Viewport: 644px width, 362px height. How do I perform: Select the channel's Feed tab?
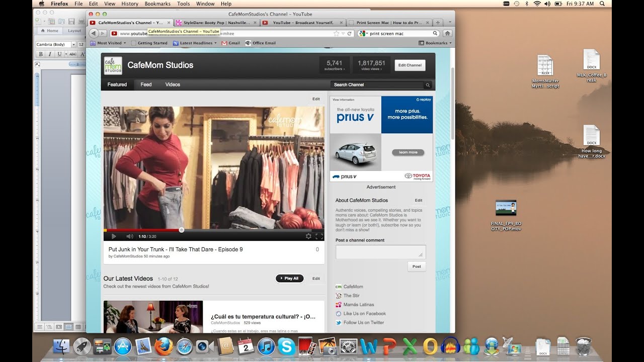(146, 84)
